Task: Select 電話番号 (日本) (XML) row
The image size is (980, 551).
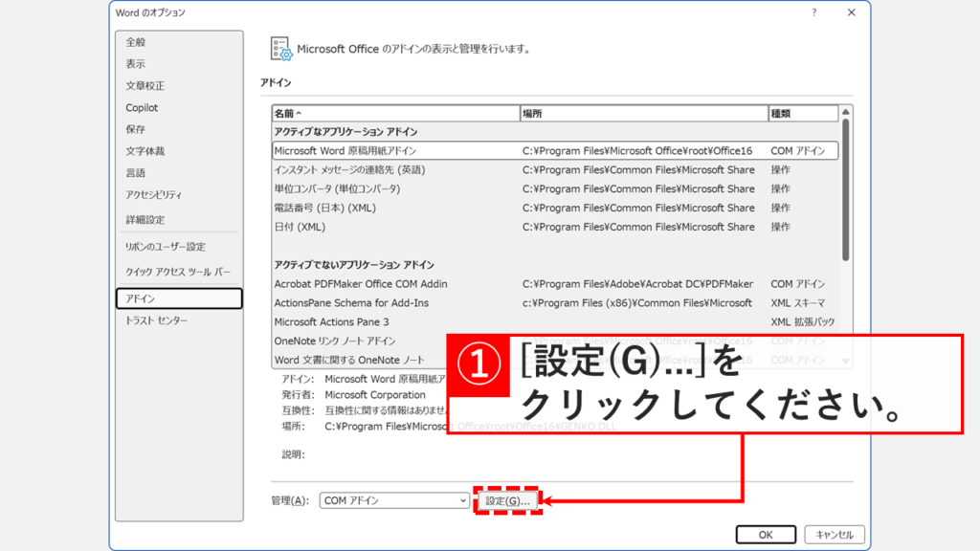Action: (x=555, y=208)
